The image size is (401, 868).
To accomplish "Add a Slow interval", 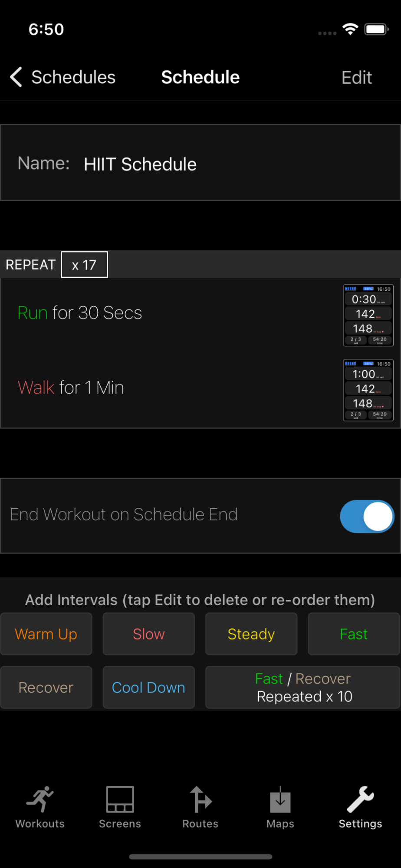I will click(148, 634).
